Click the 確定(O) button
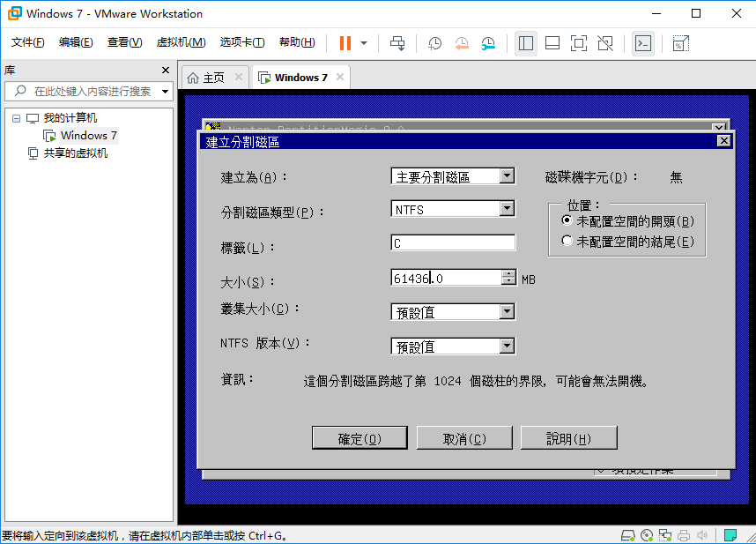Image resolution: width=756 pixels, height=544 pixels. [x=359, y=438]
